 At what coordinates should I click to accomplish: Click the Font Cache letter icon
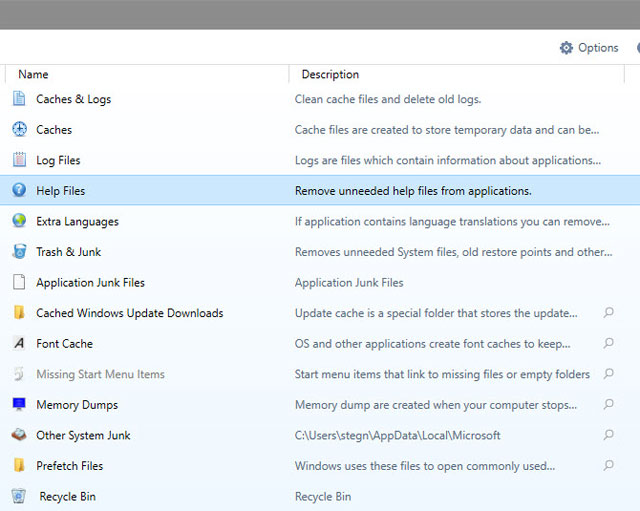(19, 343)
